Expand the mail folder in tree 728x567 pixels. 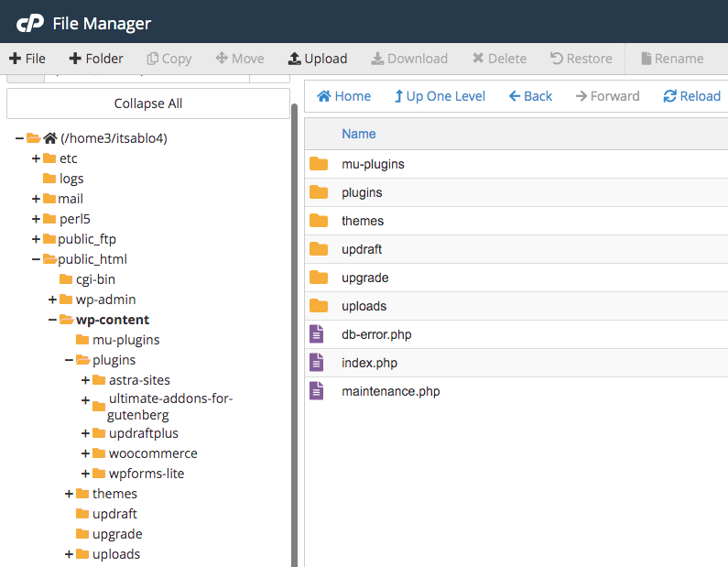click(x=36, y=199)
